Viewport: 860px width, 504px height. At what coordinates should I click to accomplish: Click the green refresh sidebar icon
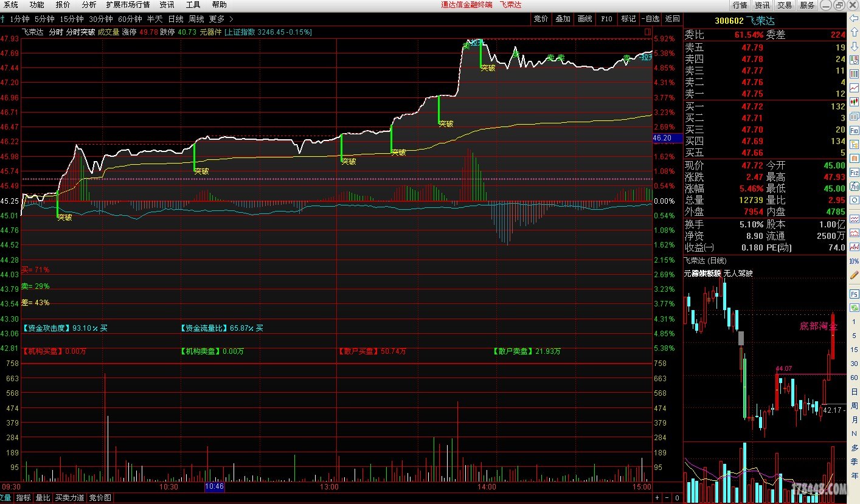854,307
